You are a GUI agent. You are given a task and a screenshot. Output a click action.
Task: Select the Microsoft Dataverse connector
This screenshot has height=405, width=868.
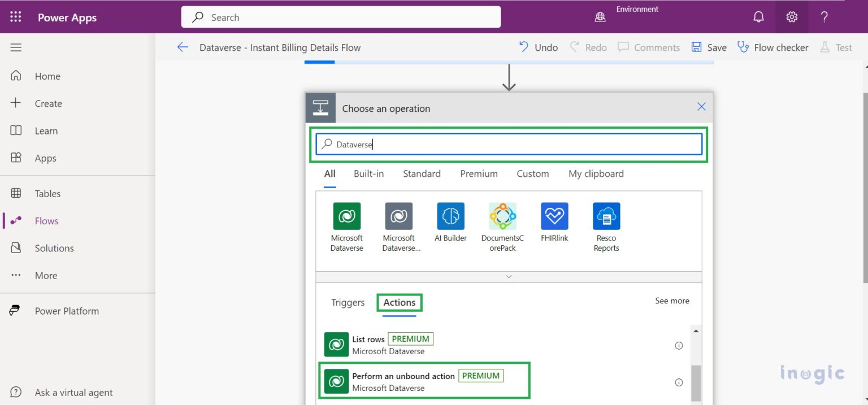tap(347, 227)
